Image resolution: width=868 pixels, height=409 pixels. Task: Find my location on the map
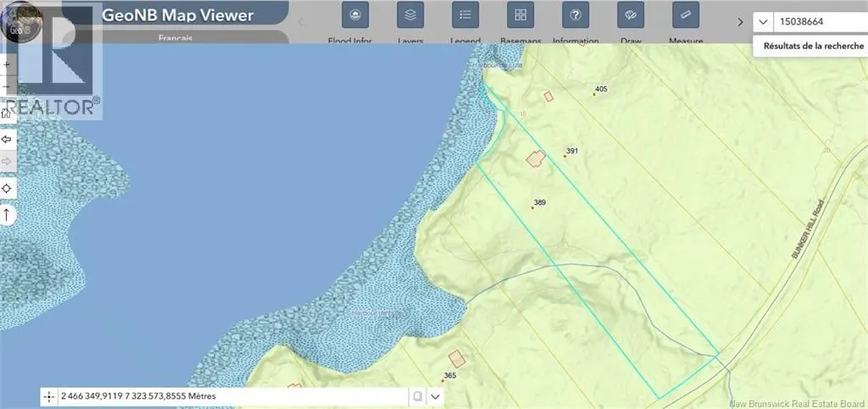coord(7,189)
